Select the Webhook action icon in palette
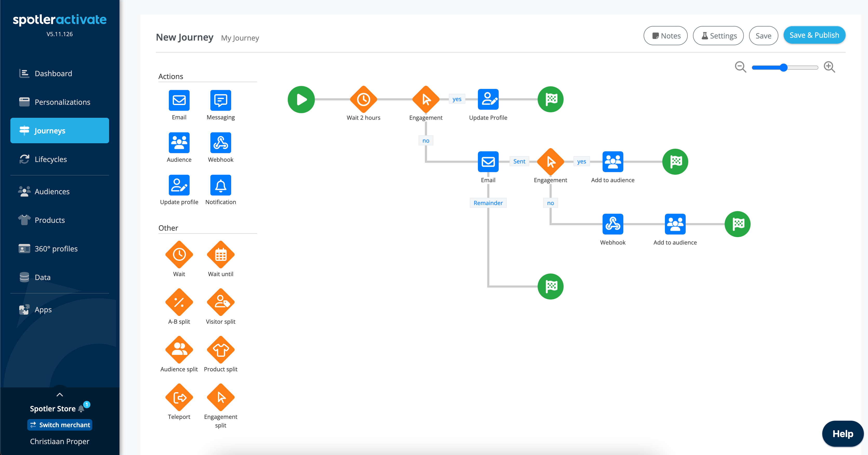The image size is (868, 455). click(x=220, y=143)
